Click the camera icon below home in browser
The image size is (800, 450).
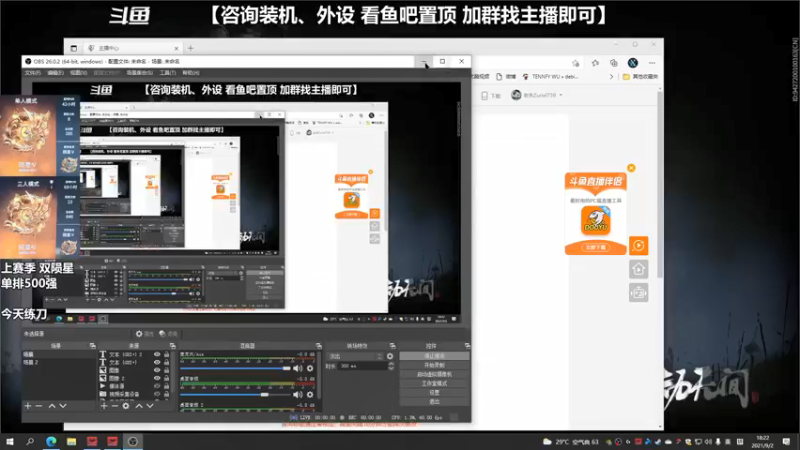click(638, 293)
